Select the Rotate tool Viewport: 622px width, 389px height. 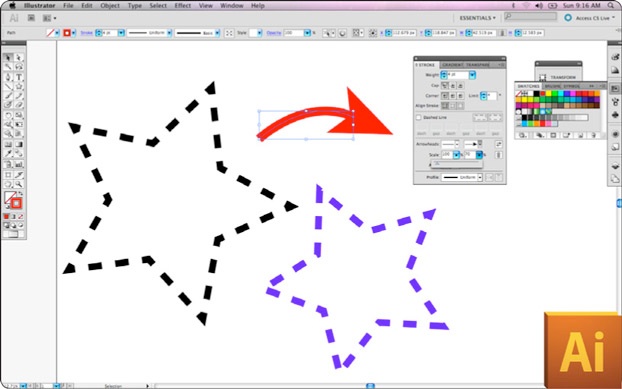[8, 115]
